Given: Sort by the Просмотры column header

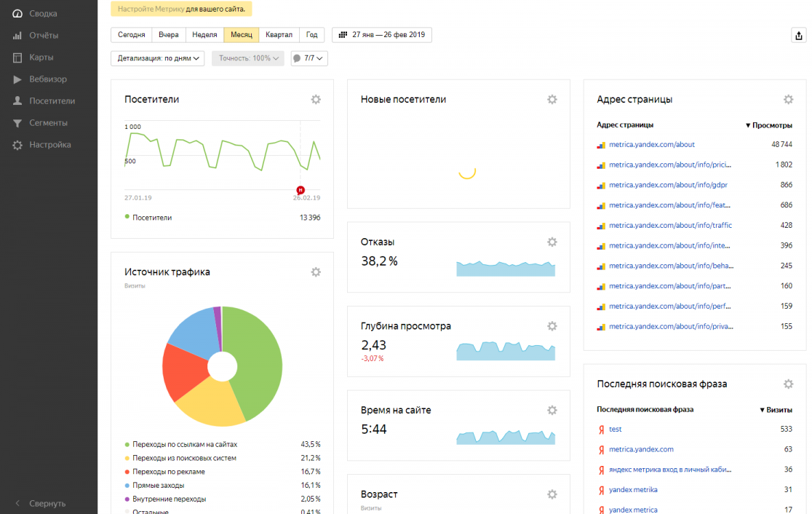Looking at the screenshot, I should [x=768, y=125].
